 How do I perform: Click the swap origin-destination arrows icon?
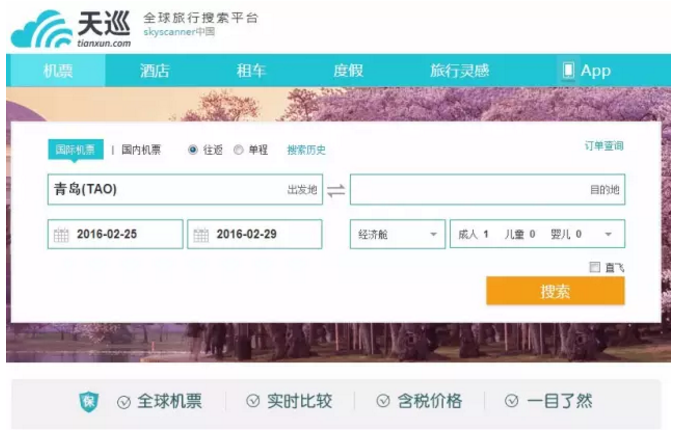336,190
